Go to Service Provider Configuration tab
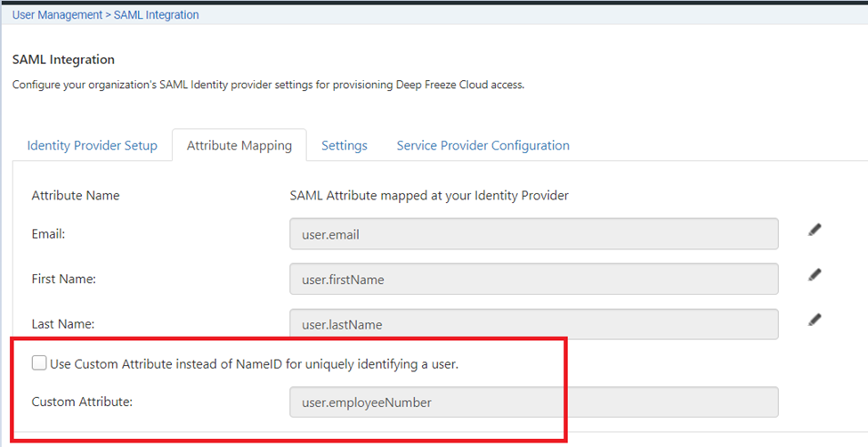The width and height of the screenshot is (868, 447). click(483, 145)
